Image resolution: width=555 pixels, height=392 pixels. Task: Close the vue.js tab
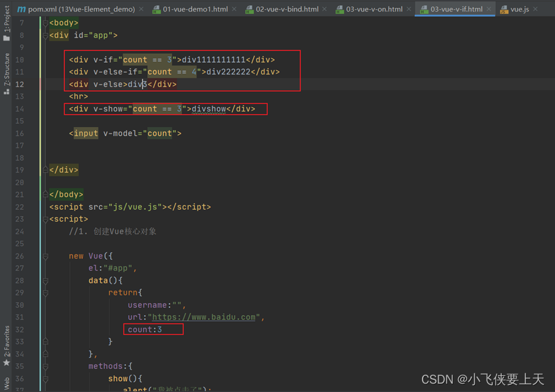(535, 9)
